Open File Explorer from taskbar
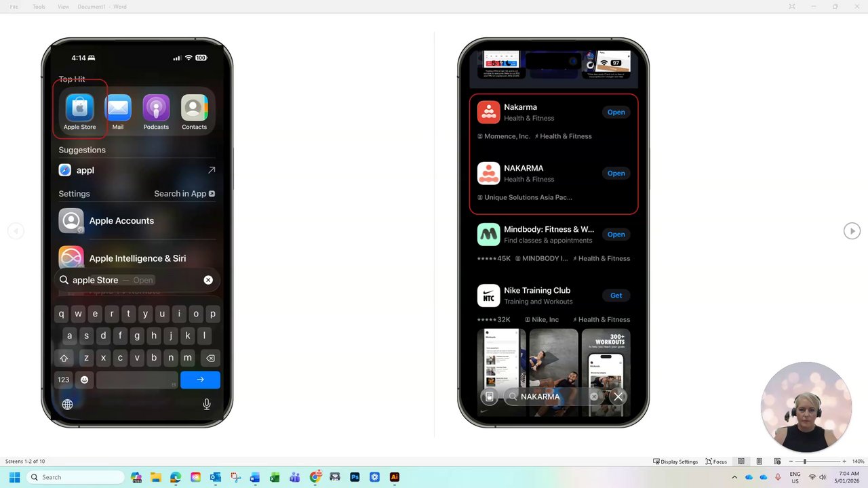Screen dimensions: 868x488 pos(155,477)
